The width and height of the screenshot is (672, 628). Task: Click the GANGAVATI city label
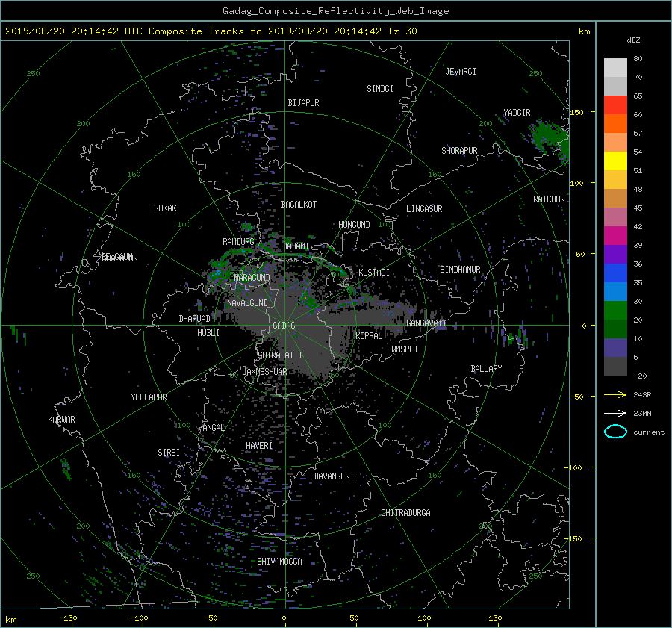coord(426,323)
